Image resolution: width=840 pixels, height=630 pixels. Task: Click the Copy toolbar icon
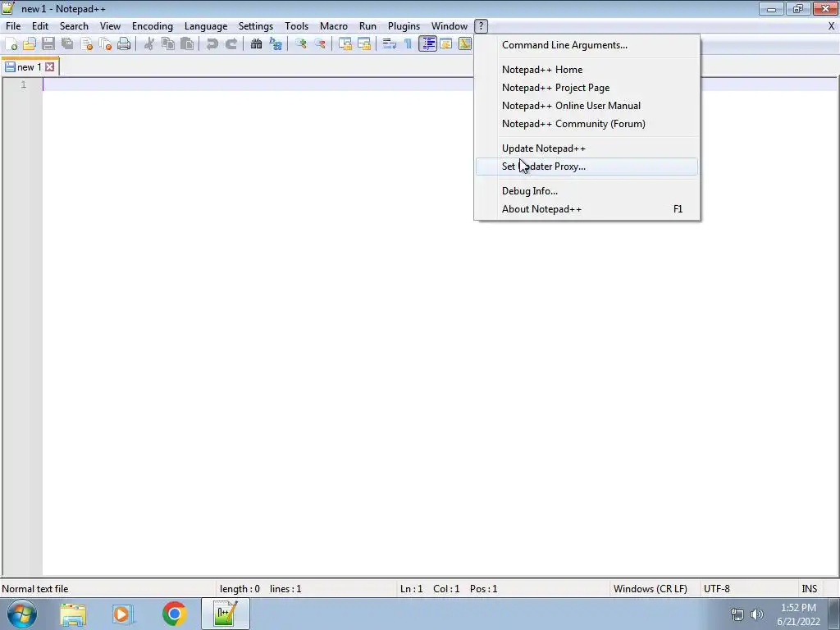(x=167, y=44)
